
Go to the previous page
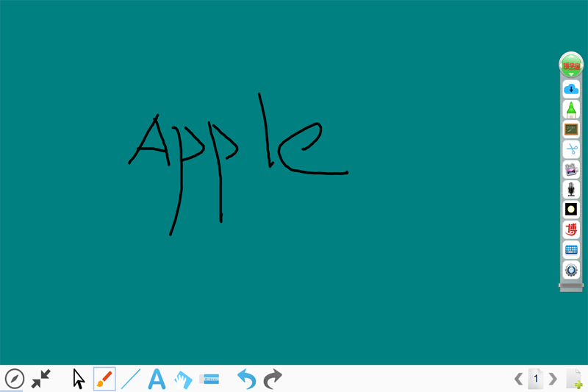[x=519, y=379]
